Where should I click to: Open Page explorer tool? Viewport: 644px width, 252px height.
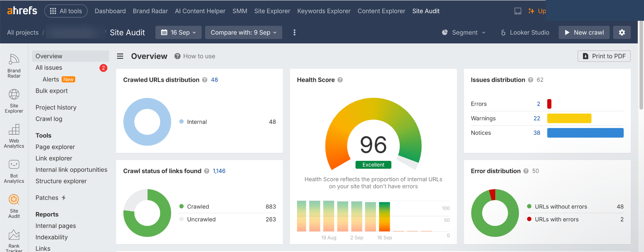(55, 147)
